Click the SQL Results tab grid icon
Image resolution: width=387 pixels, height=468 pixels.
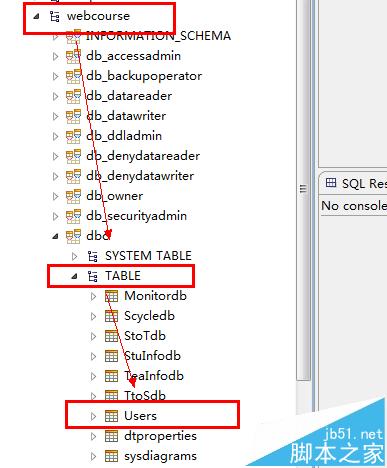point(331,183)
